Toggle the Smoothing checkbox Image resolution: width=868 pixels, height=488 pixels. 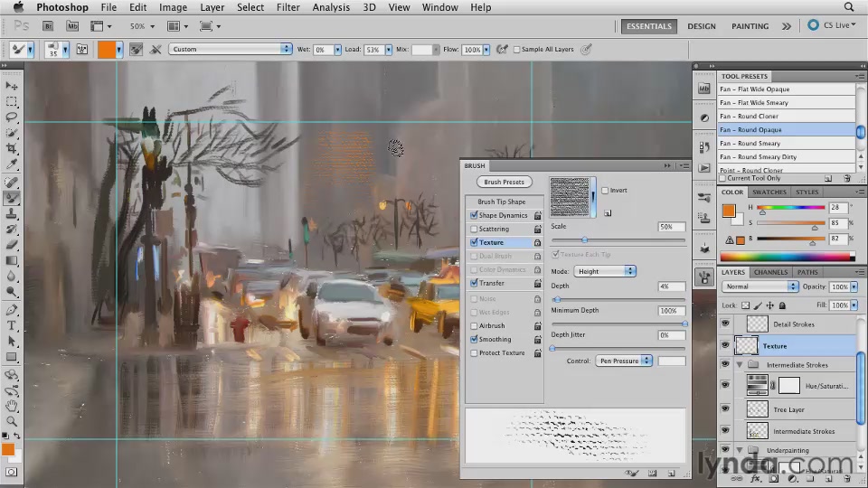coord(474,339)
